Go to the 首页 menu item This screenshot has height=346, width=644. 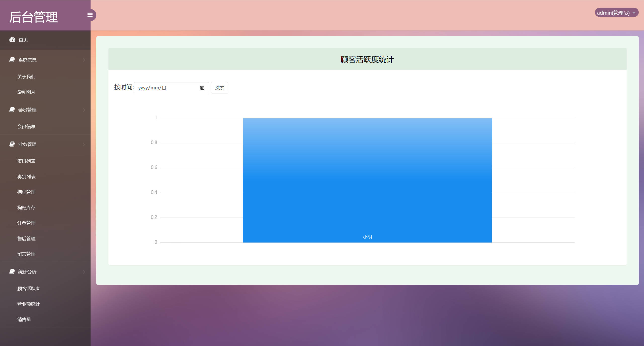pos(23,40)
